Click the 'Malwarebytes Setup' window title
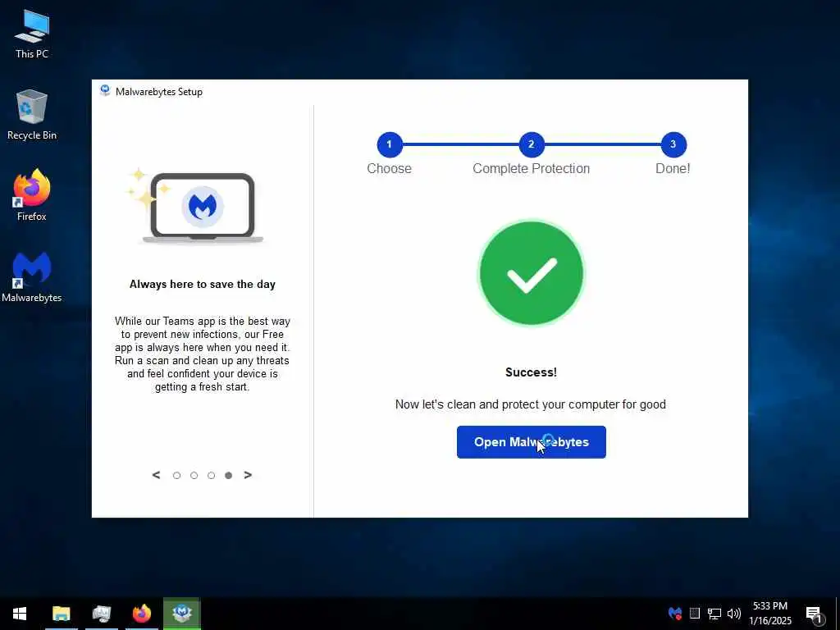The height and width of the screenshot is (630, 840). (x=159, y=92)
